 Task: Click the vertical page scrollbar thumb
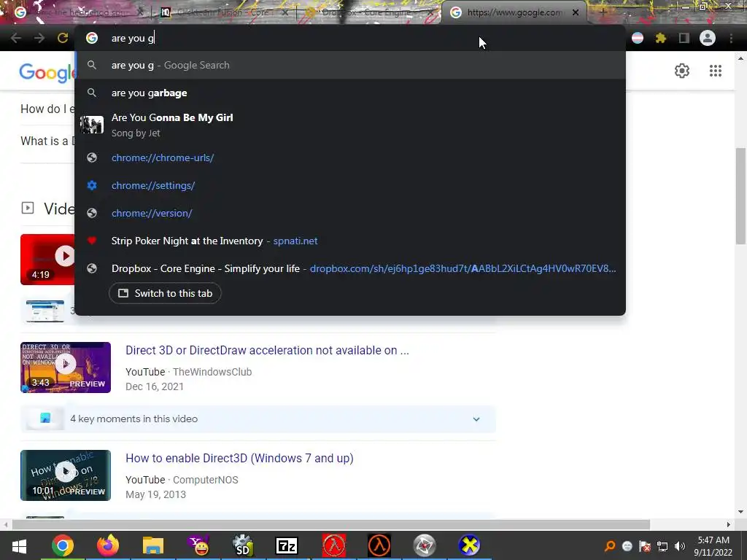(740, 195)
